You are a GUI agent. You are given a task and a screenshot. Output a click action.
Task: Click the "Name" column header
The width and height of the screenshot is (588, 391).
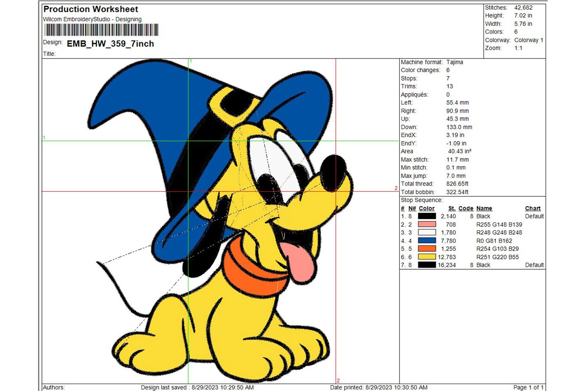click(485, 208)
